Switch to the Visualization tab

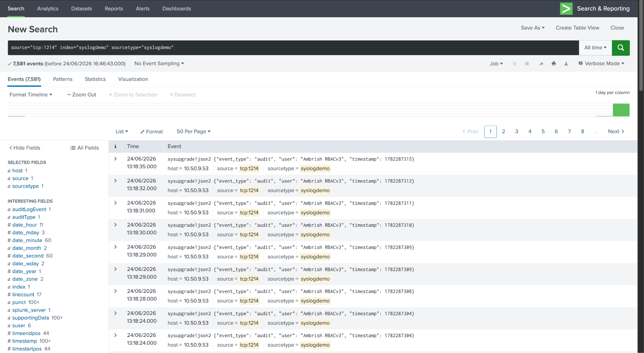(133, 79)
